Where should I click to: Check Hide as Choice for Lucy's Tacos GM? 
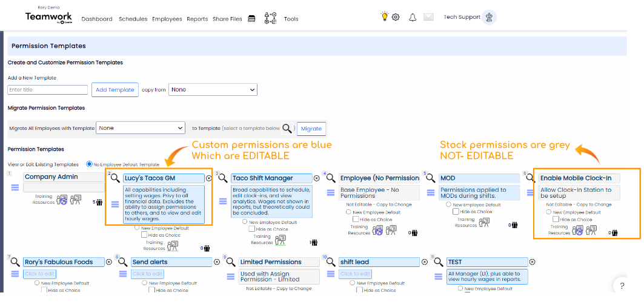(144, 235)
